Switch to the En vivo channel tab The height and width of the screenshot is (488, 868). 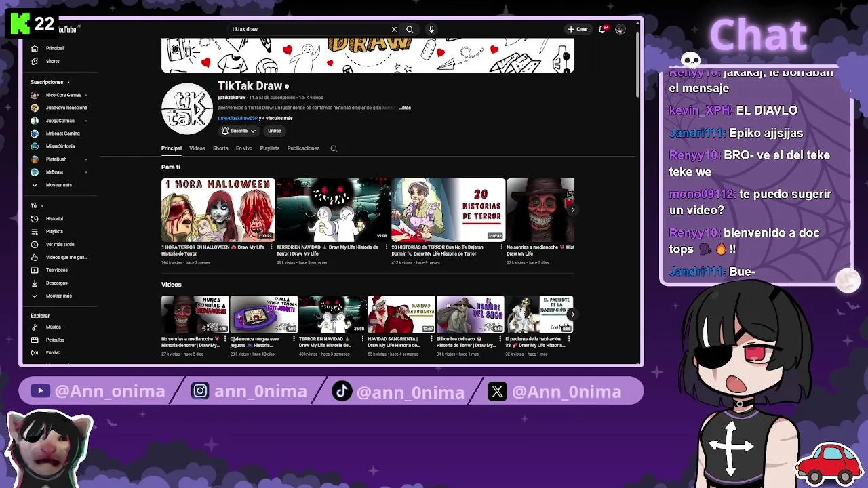pyautogui.click(x=244, y=148)
